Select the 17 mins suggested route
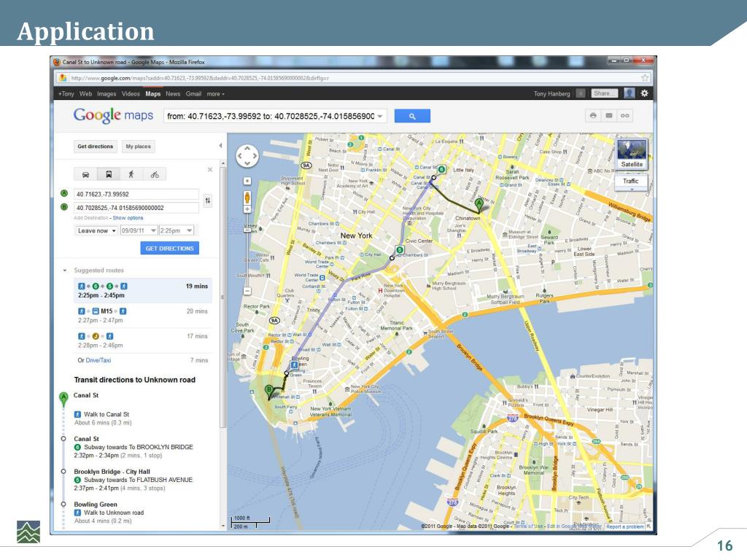 coord(142,341)
